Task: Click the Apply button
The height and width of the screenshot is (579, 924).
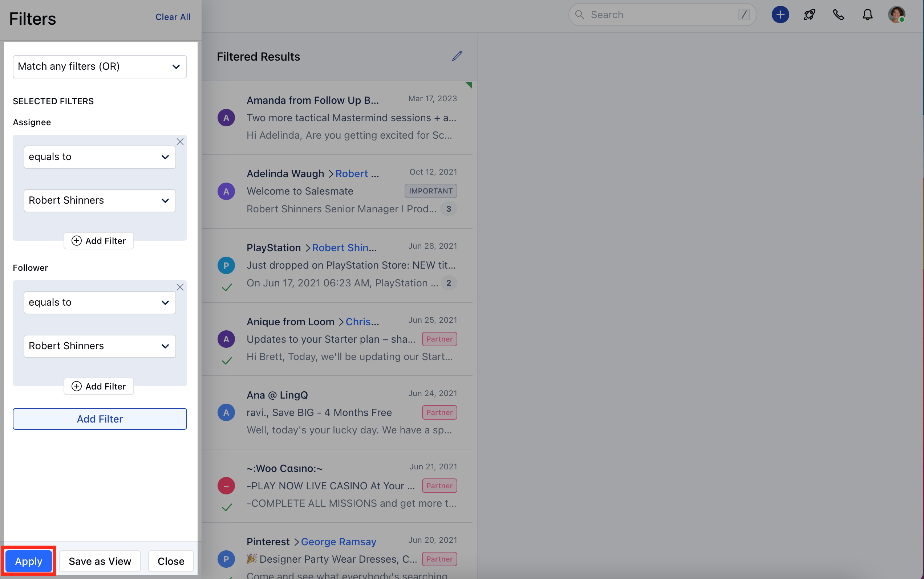Action: [x=29, y=561]
